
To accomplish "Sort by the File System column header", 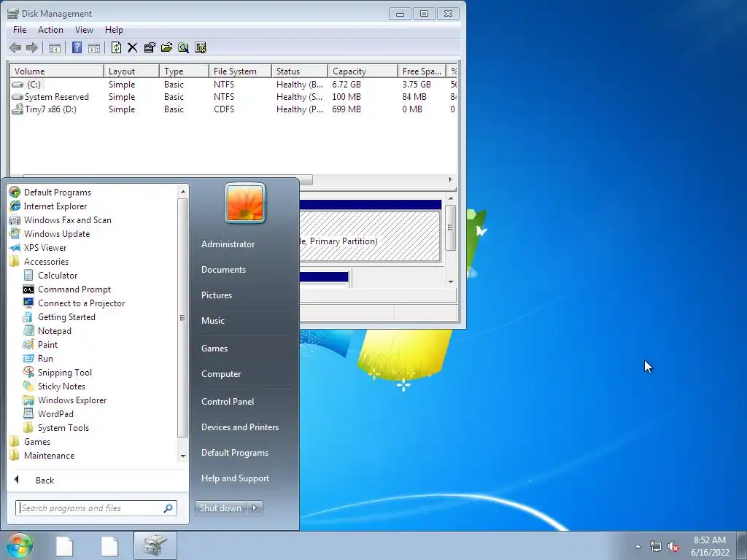I will click(x=240, y=71).
